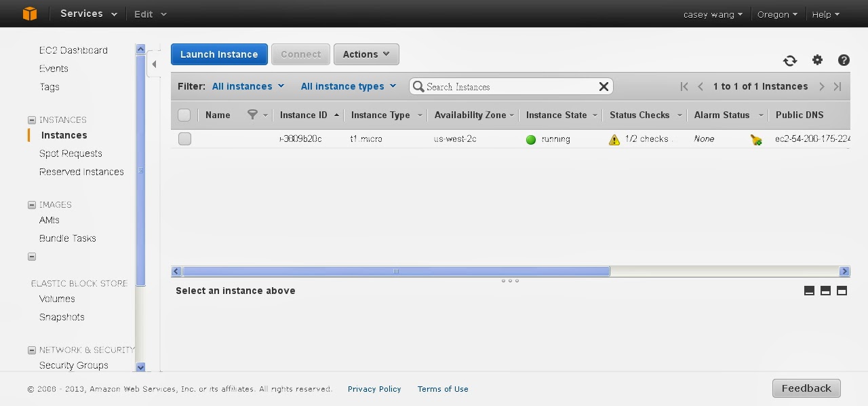Select the i-3009b20c instance checkbox
The width and height of the screenshot is (868, 406).
pyautogui.click(x=184, y=139)
